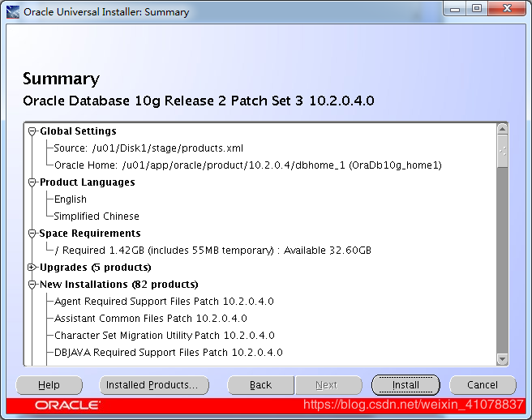Screen dimensions: 532x420
Task: Click the Global Settings heading
Action: pyautogui.click(x=78, y=131)
